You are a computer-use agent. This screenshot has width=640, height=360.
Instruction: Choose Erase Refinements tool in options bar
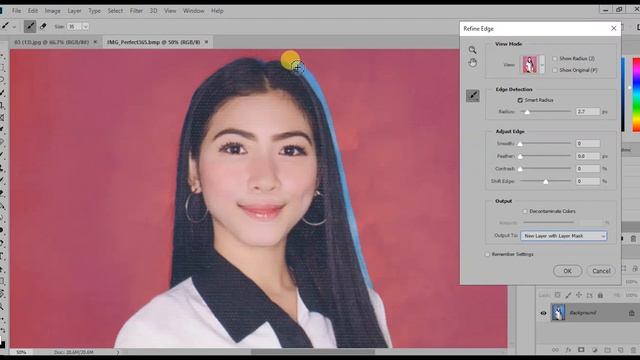pos(43,27)
